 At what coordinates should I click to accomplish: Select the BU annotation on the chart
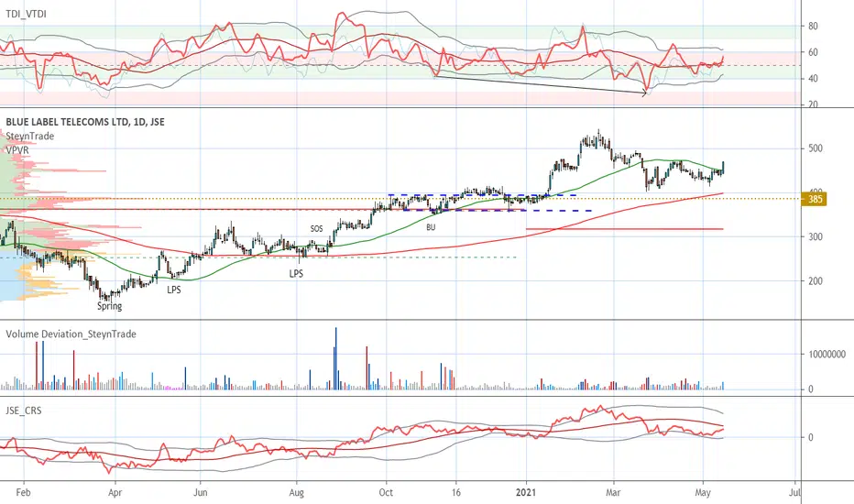[x=431, y=227]
